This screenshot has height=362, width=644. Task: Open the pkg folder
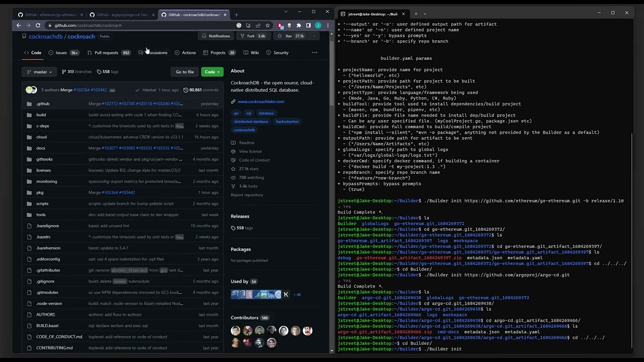point(40,192)
